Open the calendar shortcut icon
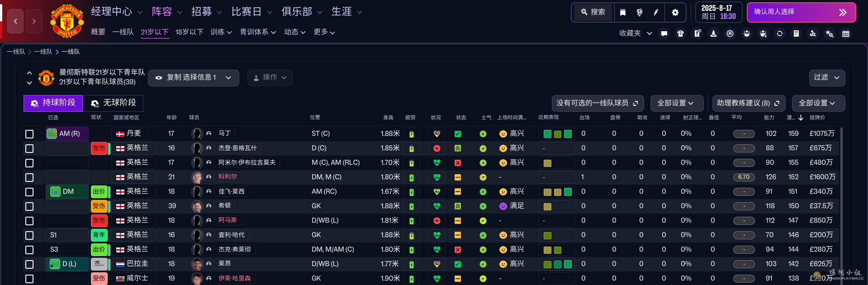This screenshot has height=285, width=868. pyautogui.click(x=846, y=33)
